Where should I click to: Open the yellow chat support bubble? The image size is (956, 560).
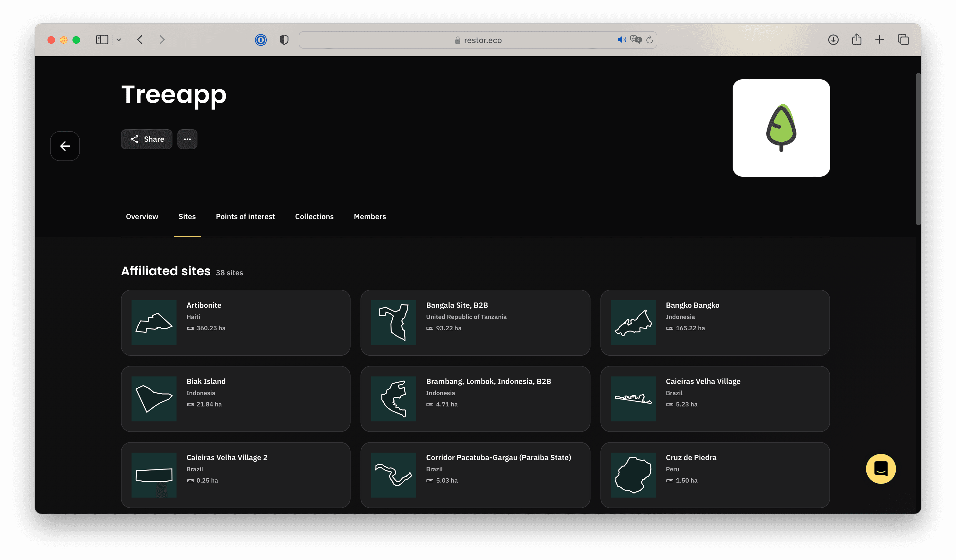(x=880, y=469)
